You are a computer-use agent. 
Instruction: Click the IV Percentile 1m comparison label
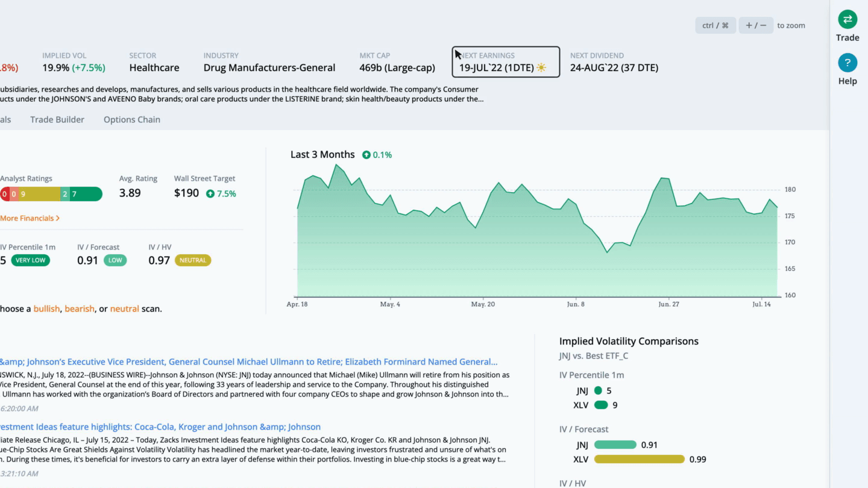[591, 375]
